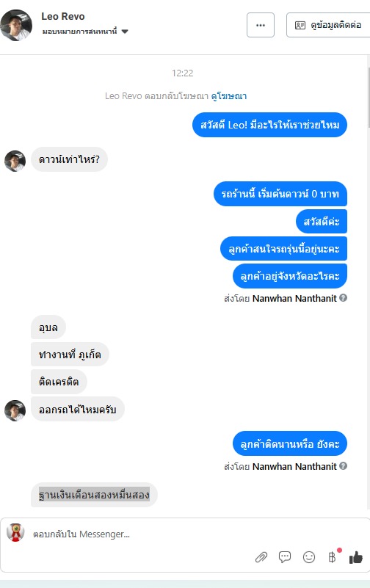Screen dimensions: 370x588
Task: Click Leo's avatar next to ดาวน์เท่าไหร่?
Action: [x=15, y=161]
